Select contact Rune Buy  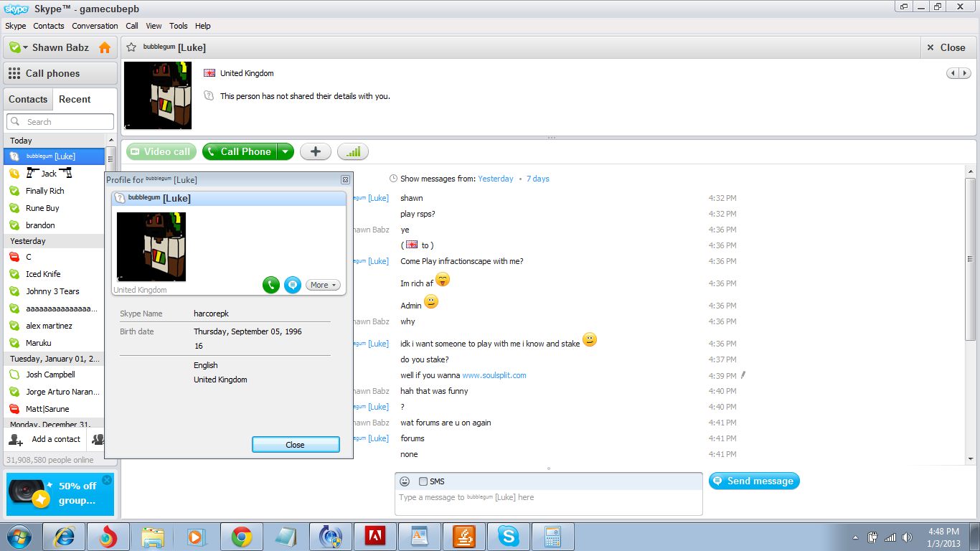pos(55,208)
